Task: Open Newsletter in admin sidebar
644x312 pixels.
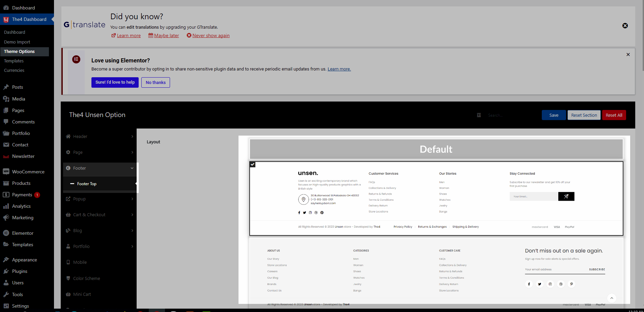Action: click(23, 156)
